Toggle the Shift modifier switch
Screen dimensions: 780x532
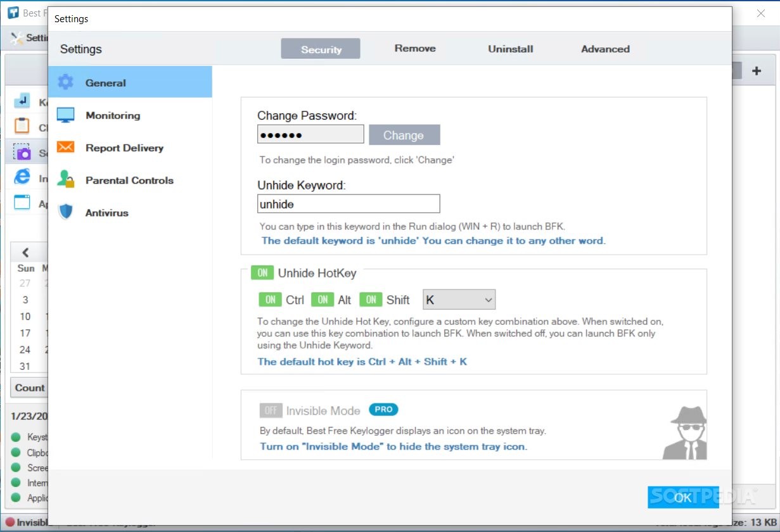tap(371, 300)
